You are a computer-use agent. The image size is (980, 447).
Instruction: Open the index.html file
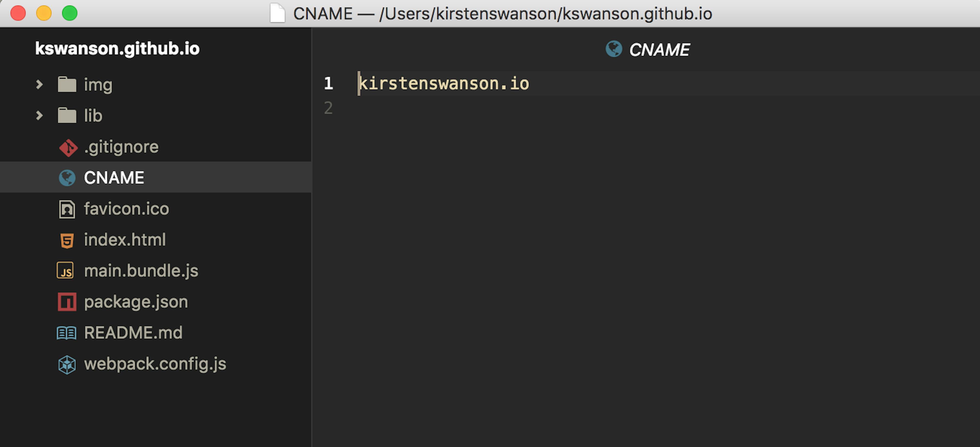click(x=125, y=240)
